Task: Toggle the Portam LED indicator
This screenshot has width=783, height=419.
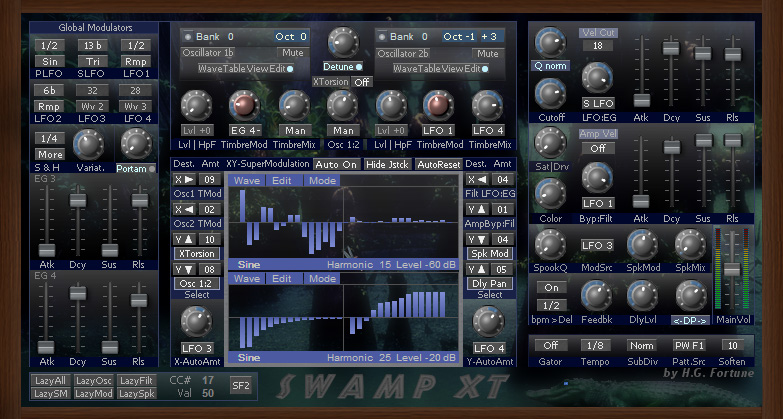Action: (152, 169)
